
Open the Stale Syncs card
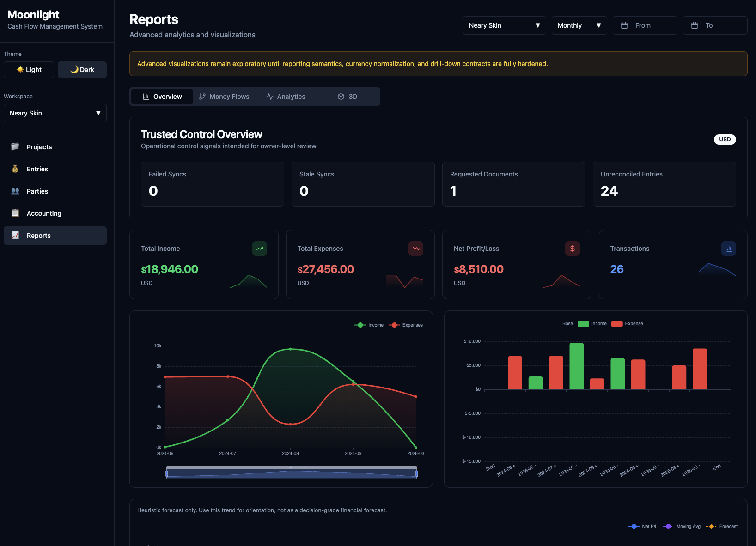[x=363, y=184]
